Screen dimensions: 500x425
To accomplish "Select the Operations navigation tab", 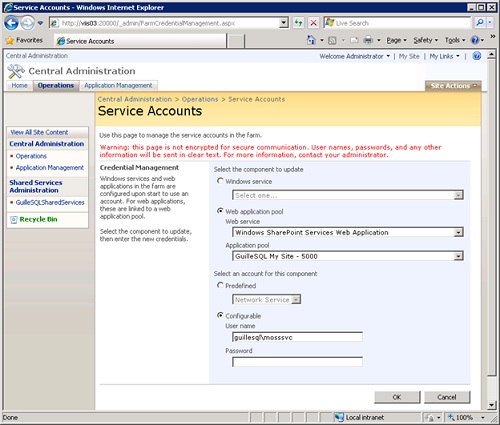I will 56,86.
